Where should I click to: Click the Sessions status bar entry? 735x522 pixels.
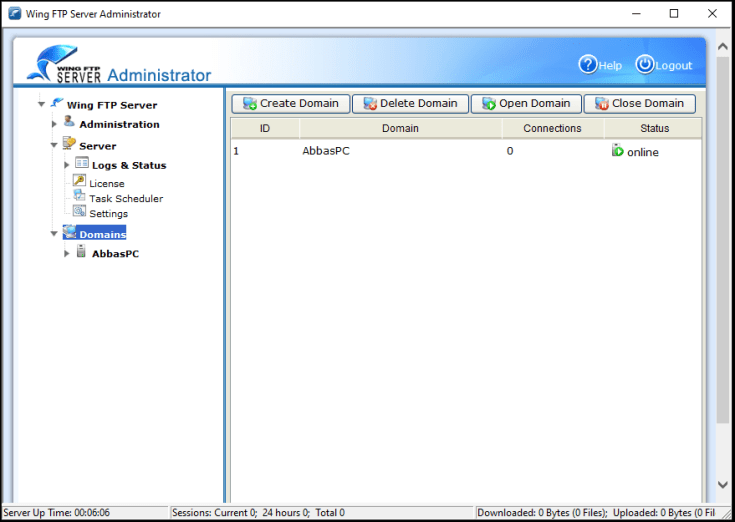point(258,513)
